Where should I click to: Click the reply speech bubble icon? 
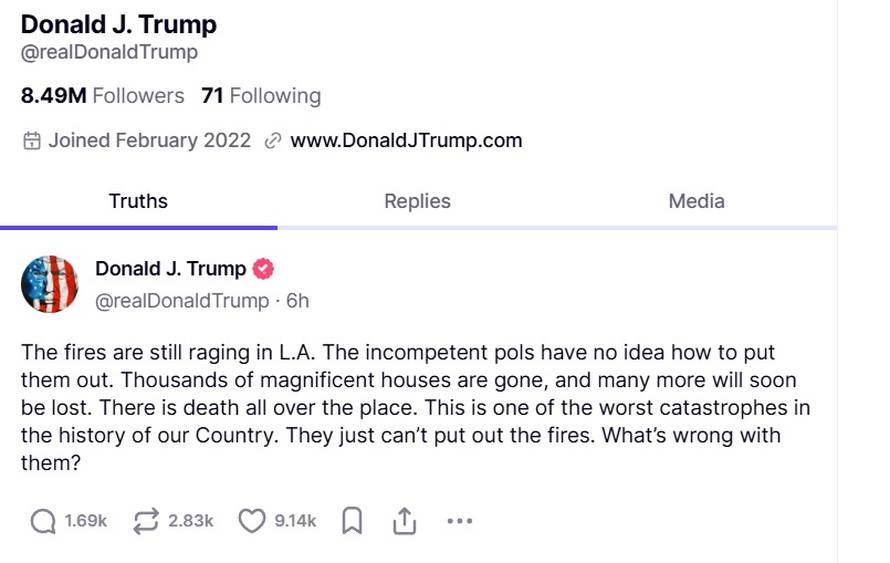point(43,521)
